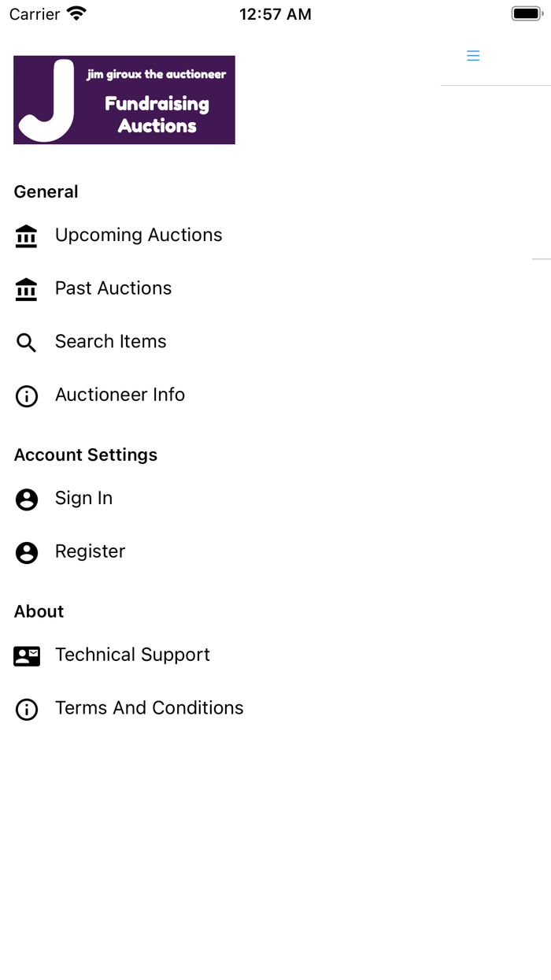
Task: Open the Technical Support link
Action: (x=132, y=655)
